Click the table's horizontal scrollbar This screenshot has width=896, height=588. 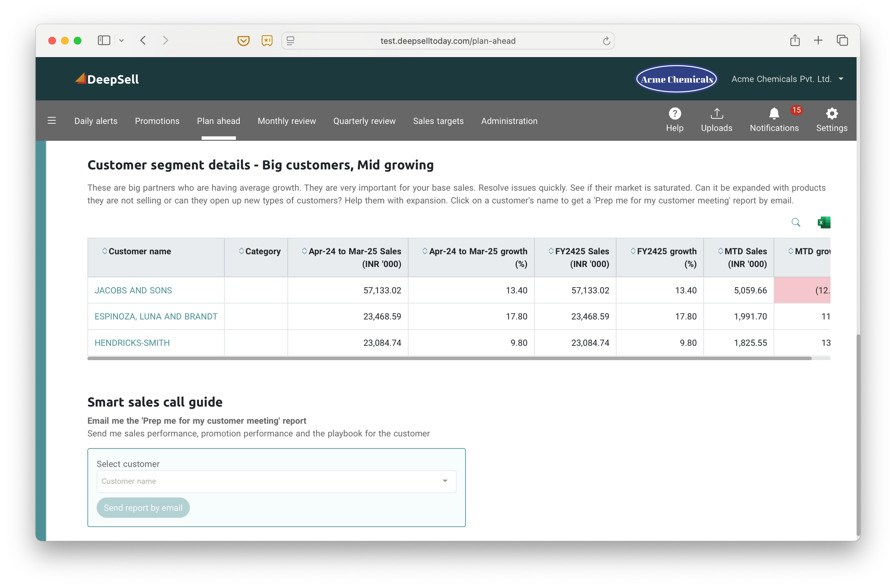(449, 358)
